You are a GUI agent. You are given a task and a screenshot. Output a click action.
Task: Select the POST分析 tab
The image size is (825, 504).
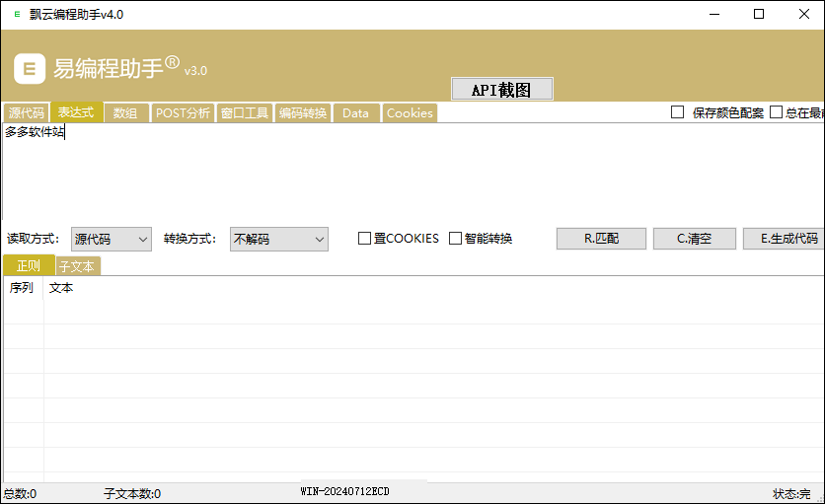(x=183, y=113)
